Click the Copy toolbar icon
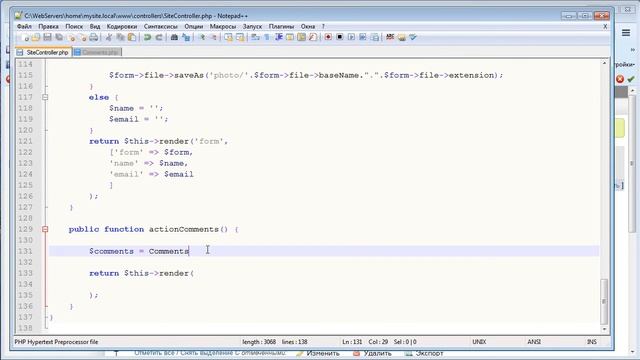Screen dimensions: 640x360 tap(120, 38)
